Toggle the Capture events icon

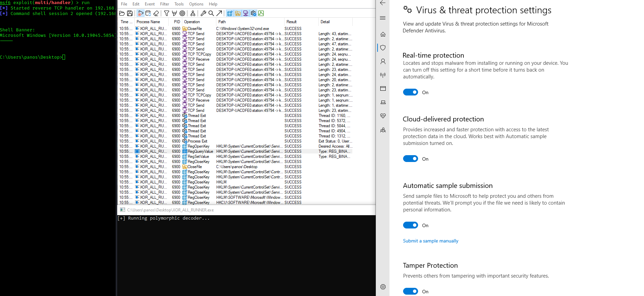(x=140, y=13)
